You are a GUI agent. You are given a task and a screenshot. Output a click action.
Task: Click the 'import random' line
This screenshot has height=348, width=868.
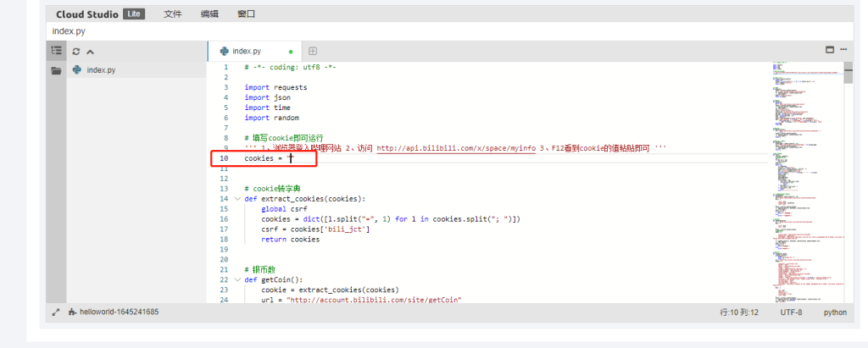[272, 118]
